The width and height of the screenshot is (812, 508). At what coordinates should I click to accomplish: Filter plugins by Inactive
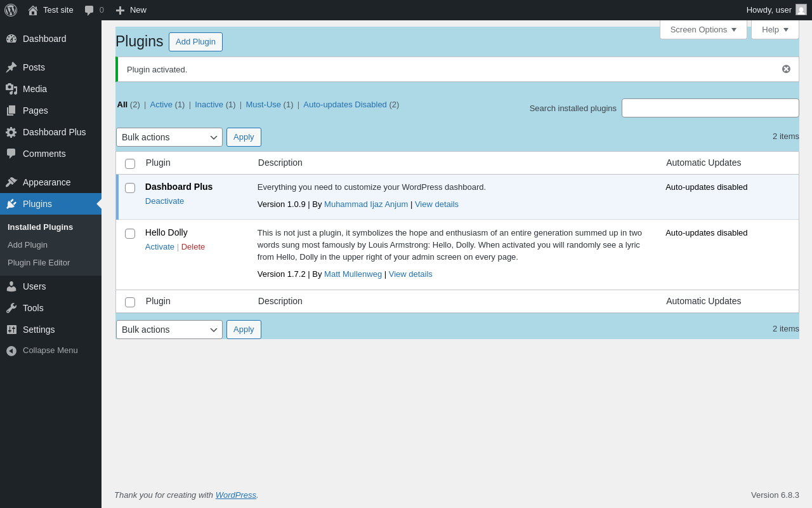209,105
